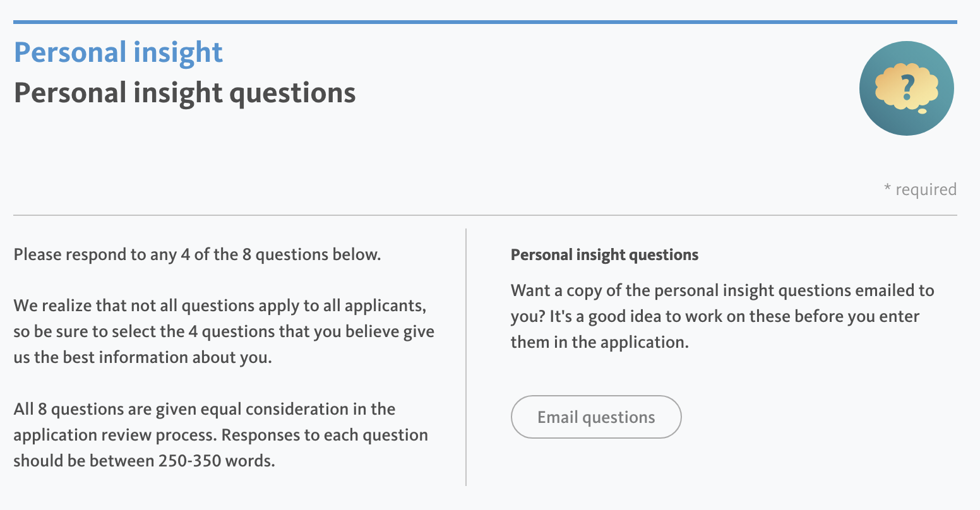The image size is (980, 510).
Task: Click the vertical divider between the columns
Action: point(466,357)
